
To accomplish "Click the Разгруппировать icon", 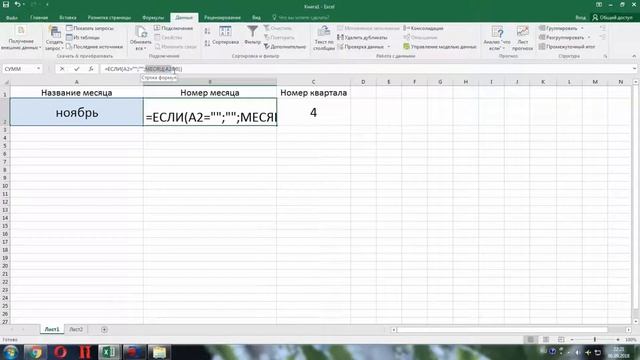I will (x=542, y=38).
